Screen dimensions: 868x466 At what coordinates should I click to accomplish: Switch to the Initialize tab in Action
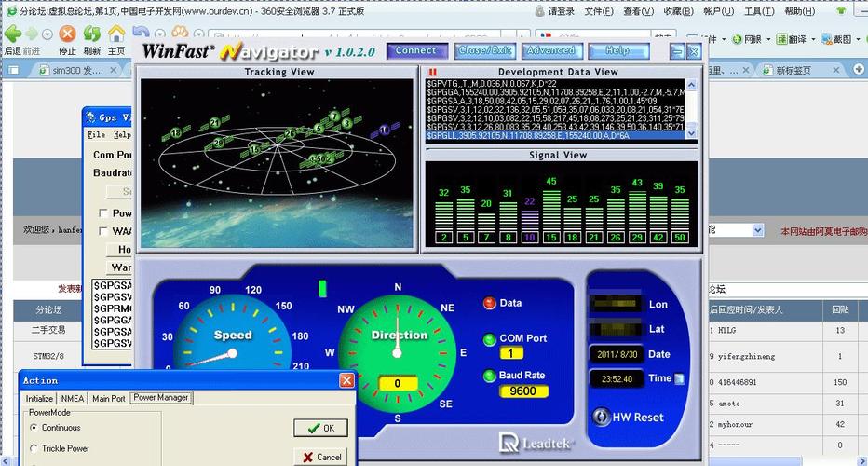pyautogui.click(x=39, y=398)
